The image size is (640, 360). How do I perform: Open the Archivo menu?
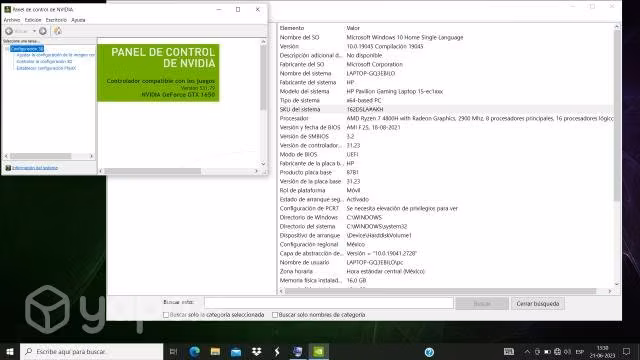pos(12,20)
